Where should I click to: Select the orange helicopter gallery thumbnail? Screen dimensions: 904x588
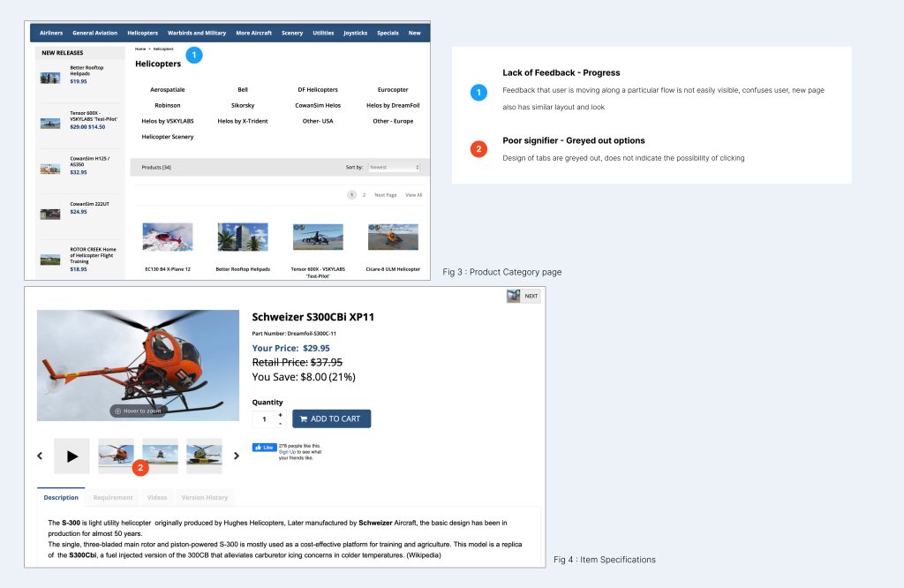tap(116, 456)
